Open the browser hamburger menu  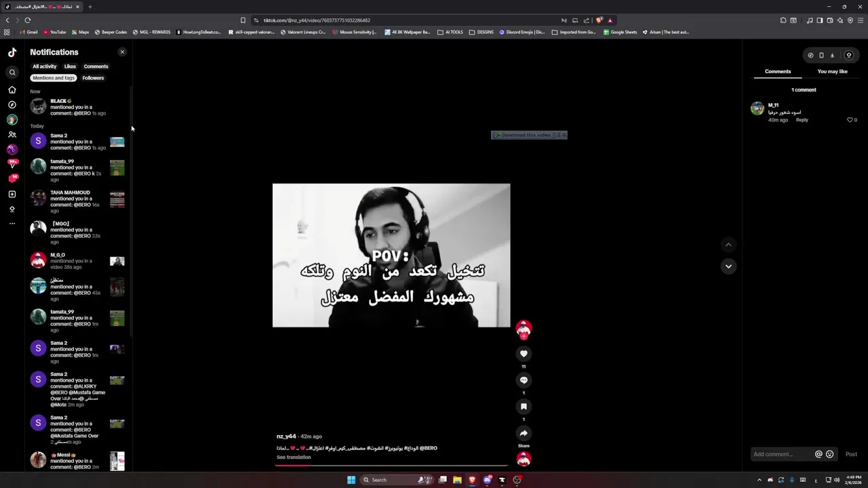click(859, 20)
